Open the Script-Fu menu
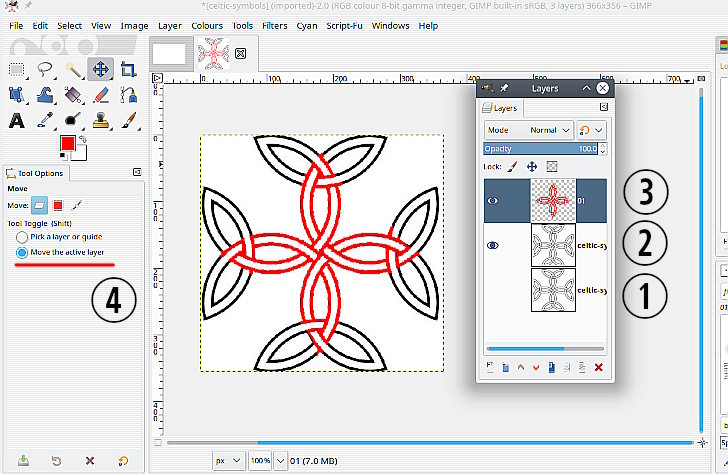Screen dimensions: 728x474 (342, 24)
